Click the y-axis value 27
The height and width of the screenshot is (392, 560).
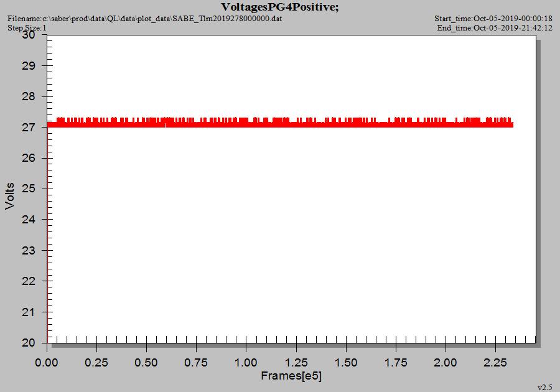[29, 127]
